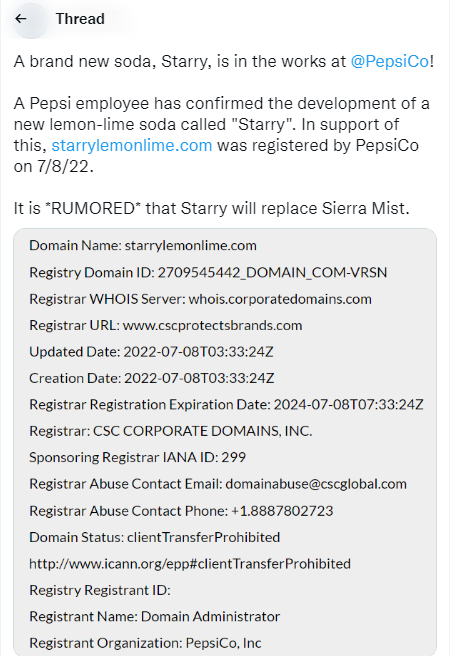The image size is (451, 656).
Task: Click the Thread header title
Action: point(80,19)
